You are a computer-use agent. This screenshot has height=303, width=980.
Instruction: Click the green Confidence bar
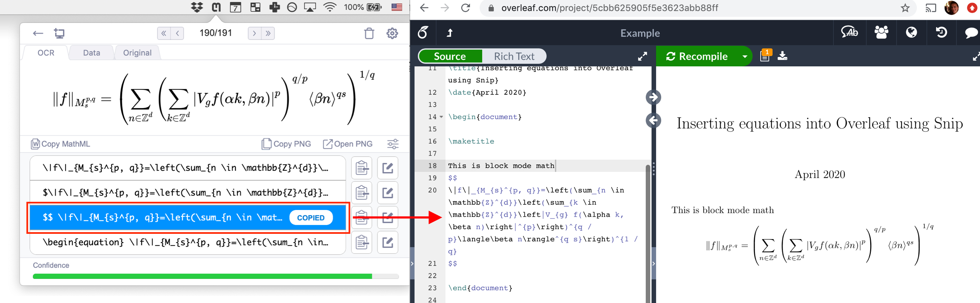203,276
